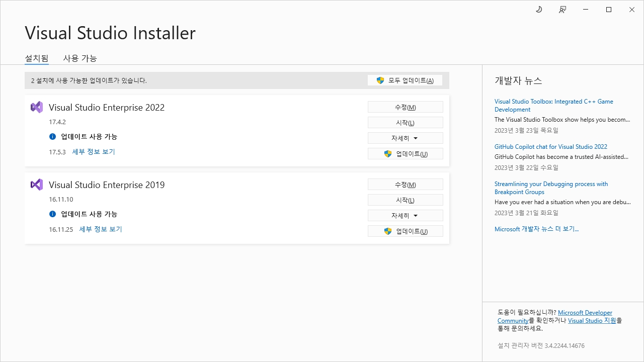The height and width of the screenshot is (362, 644).
Task: Click the Visual Studio Enterprise 2022 title
Action: (x=107, y=108)
